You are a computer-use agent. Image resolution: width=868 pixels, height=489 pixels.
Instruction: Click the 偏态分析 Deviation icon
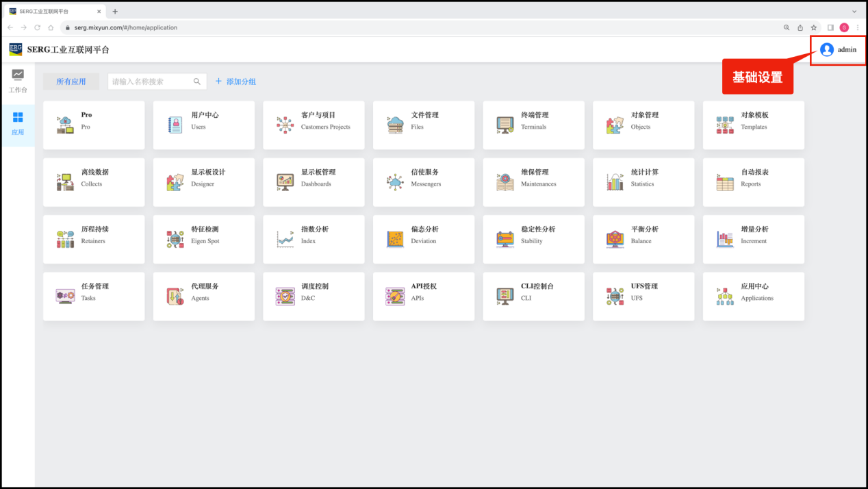395,239
